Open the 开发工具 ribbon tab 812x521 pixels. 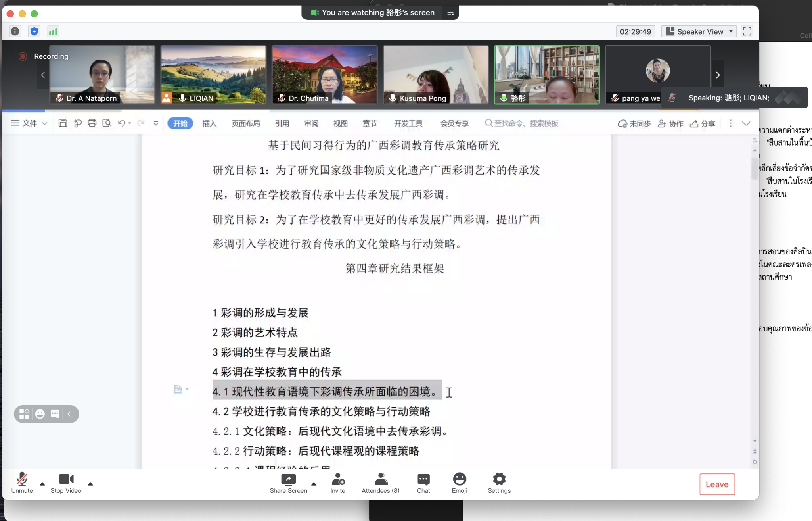point(408,123)
